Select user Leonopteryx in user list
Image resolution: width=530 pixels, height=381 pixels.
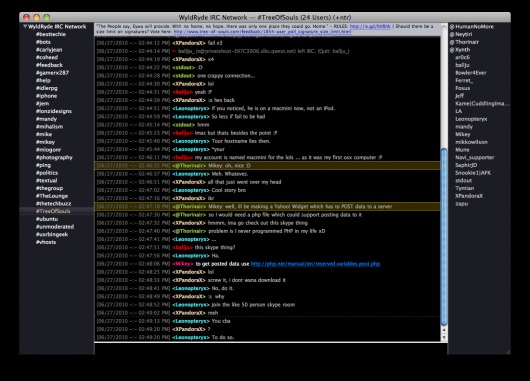(471, 119)
